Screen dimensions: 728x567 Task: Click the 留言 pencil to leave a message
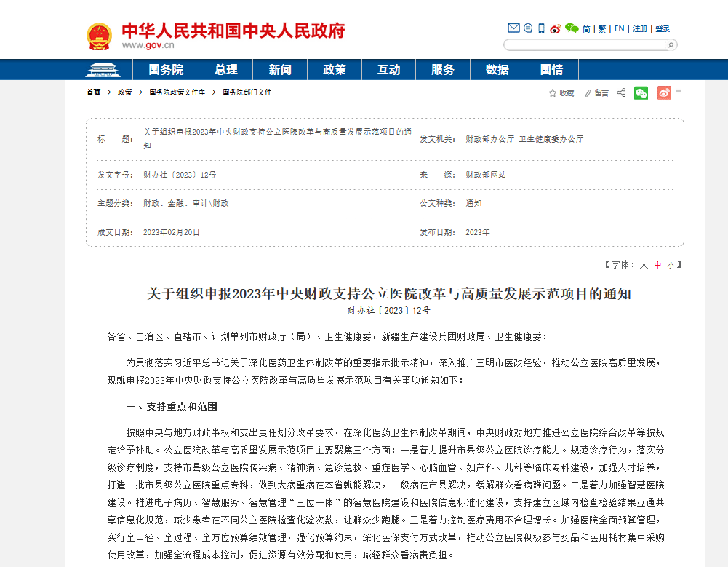(x=596, y=93)
